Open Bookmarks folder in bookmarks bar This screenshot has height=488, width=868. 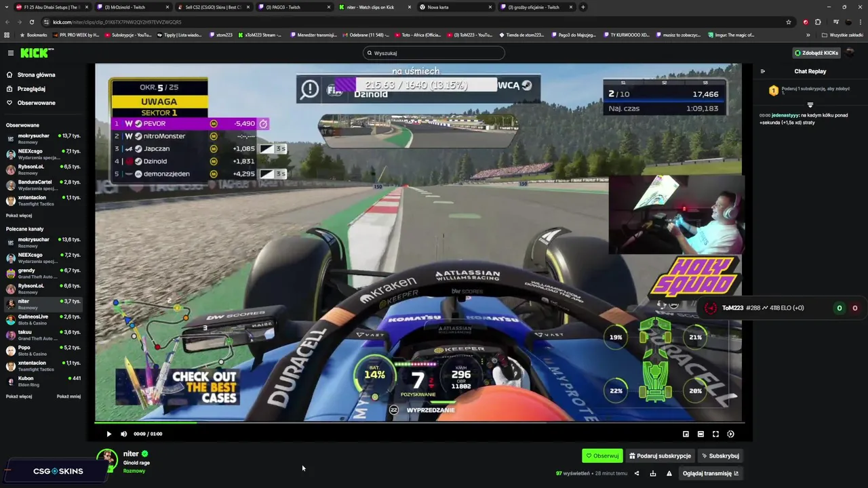click(x=34, y=35)
